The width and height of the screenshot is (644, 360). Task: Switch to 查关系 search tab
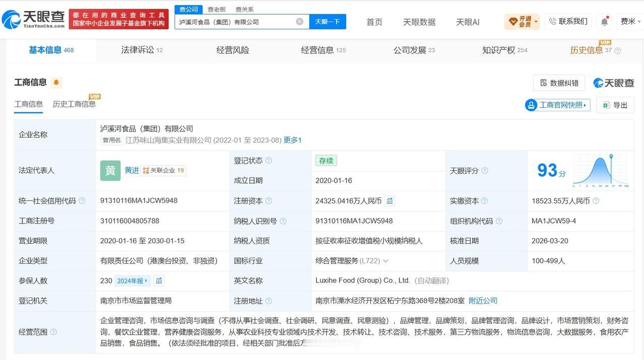(x=244, y=10)
